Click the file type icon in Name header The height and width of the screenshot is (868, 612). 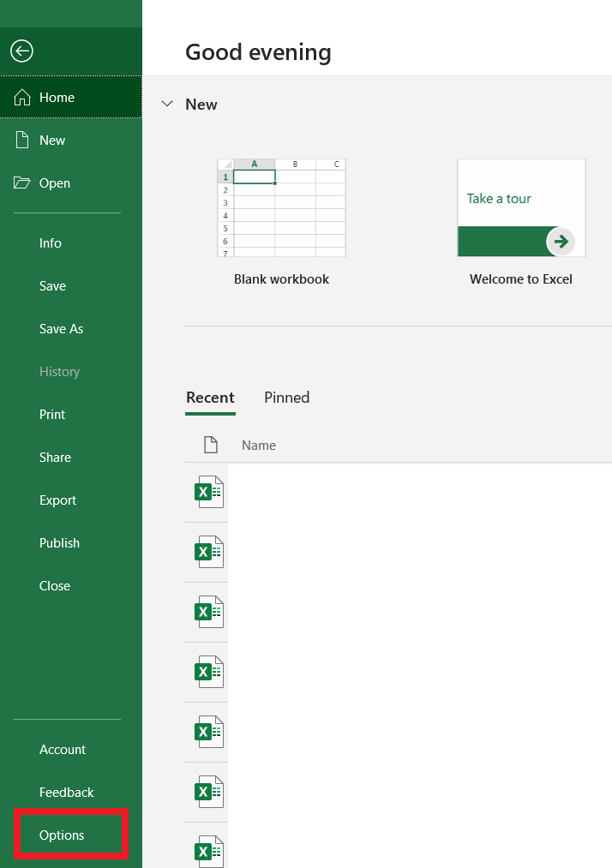(211, 445)
